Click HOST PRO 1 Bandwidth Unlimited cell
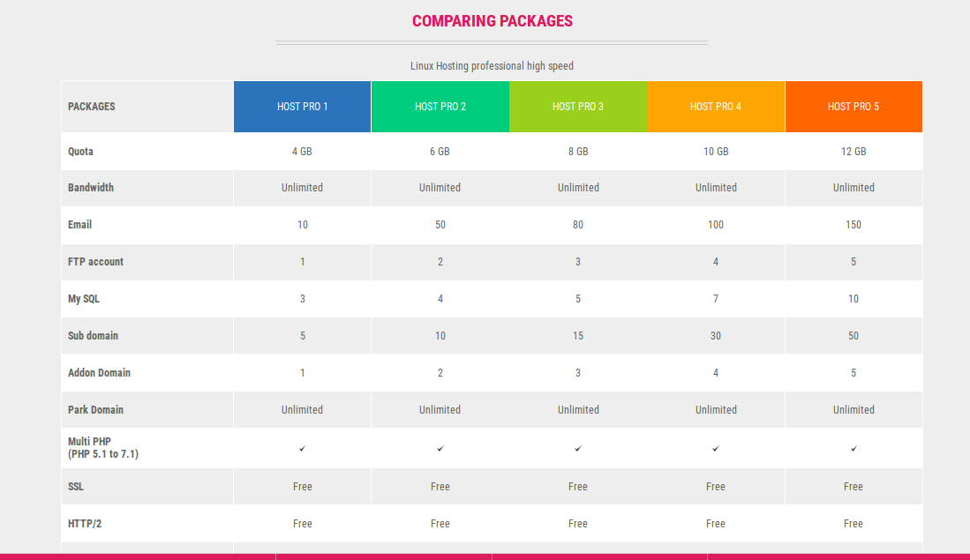This screenshot has height=560, width=970. point(302,187)
